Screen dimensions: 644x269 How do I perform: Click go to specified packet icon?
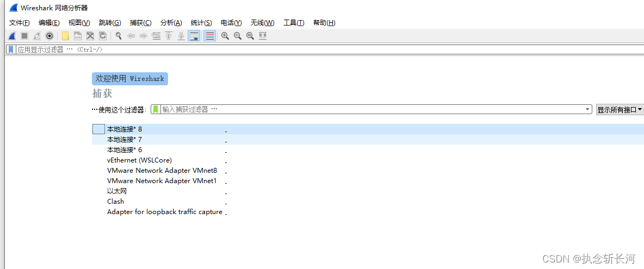[x=156, y=36]
